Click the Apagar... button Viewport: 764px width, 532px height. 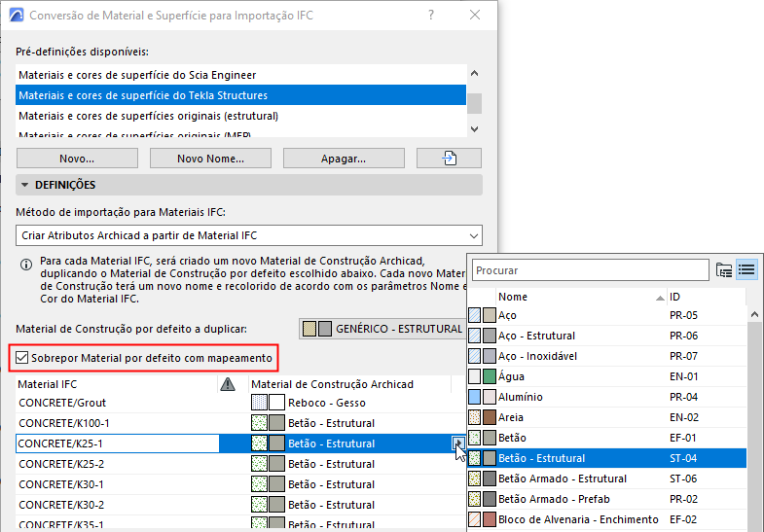(x=344, y=159)
